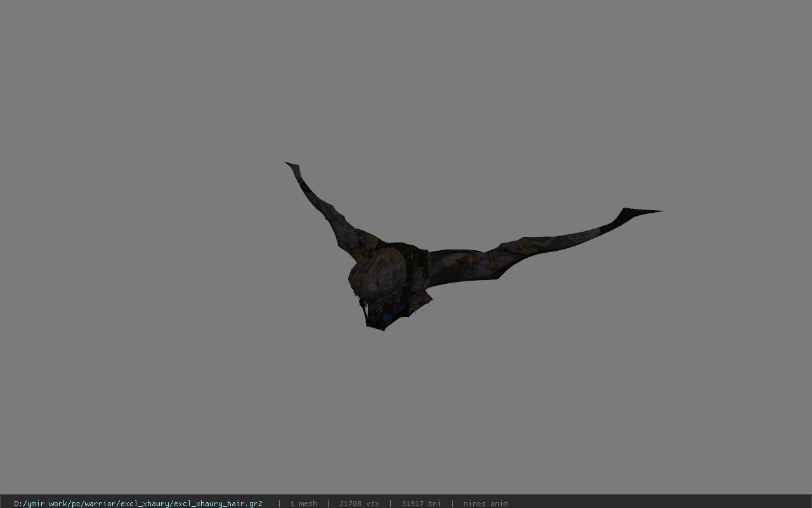Click the file path excl_xhaury_hair.gr2
This screenshot has height=508, width=812.
(138, 504)
